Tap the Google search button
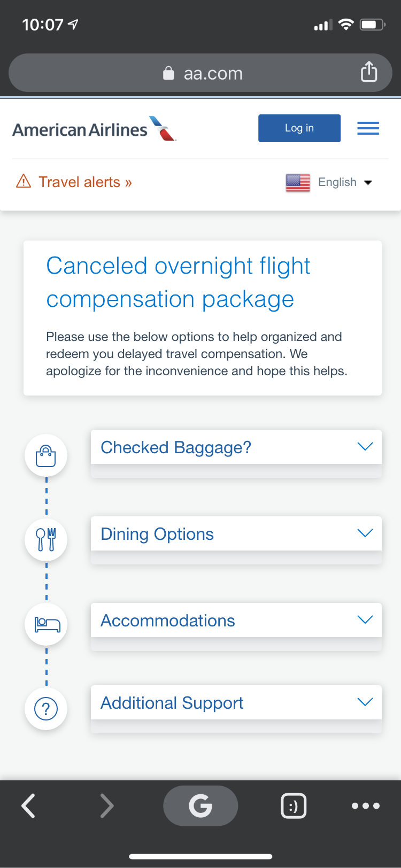Screen dimensions: 401x868 [200, 806]
